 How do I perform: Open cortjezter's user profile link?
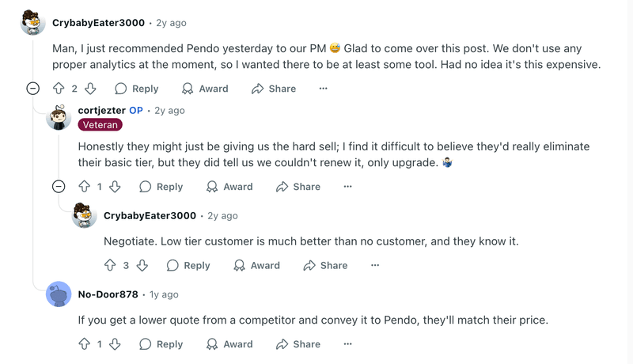pos(101,110)
